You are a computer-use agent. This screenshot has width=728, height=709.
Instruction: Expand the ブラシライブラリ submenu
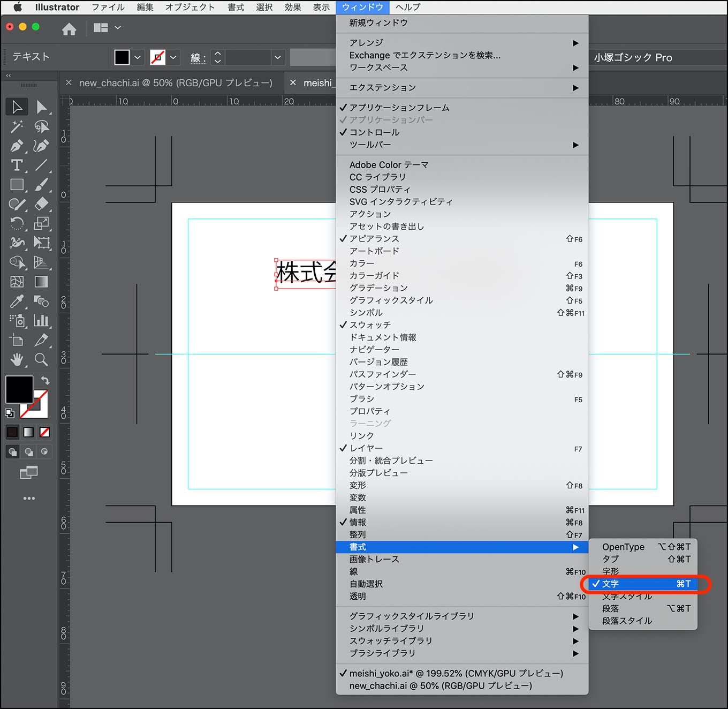[462, 653]
